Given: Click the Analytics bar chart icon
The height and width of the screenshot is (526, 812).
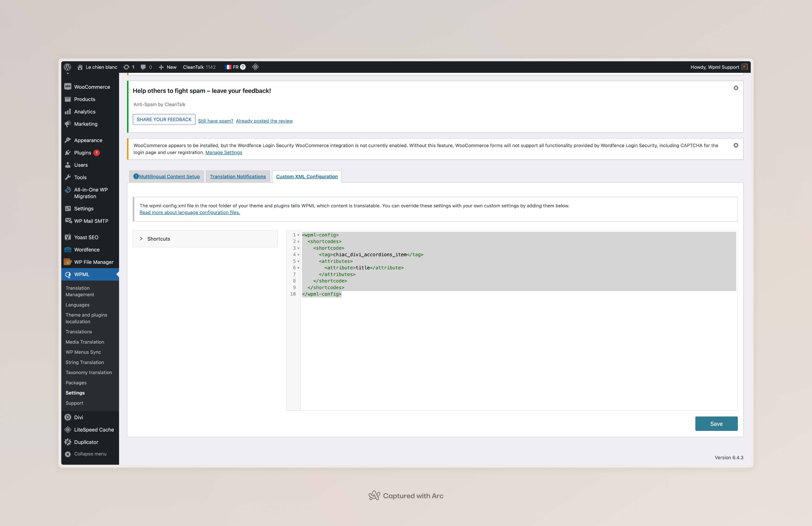Looking at the screenshot, I should coord(68,112).
